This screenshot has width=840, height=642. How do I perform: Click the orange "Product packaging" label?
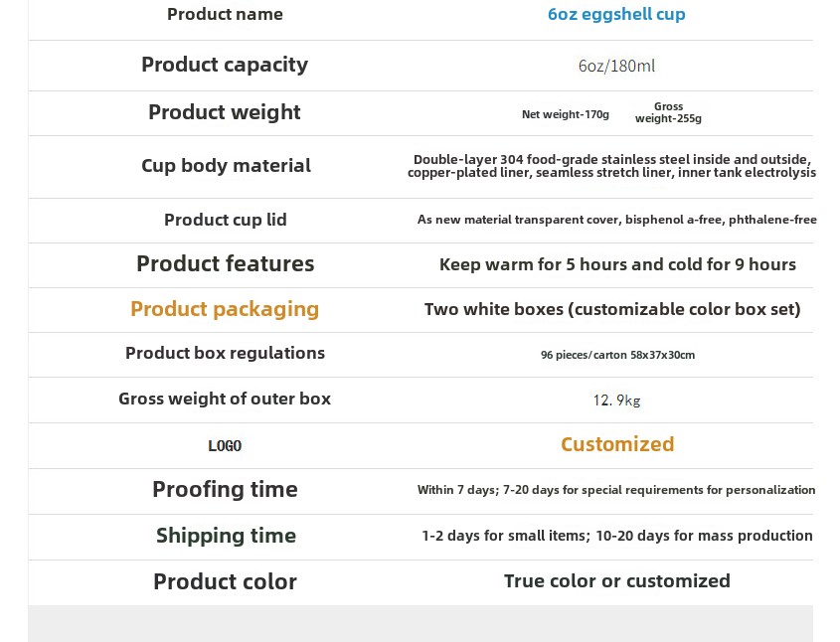coord(225,309)
